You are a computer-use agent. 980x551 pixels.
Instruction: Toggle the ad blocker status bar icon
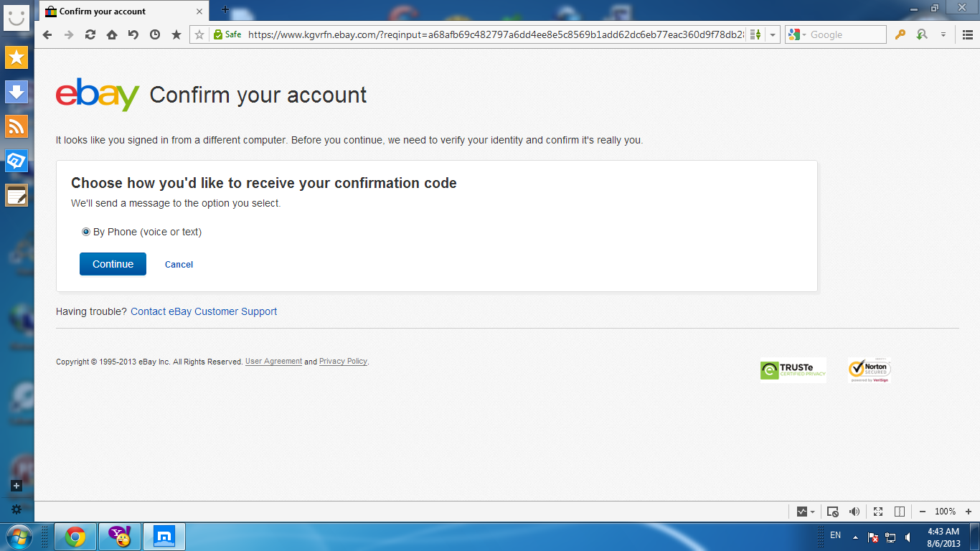pos(833,512)
